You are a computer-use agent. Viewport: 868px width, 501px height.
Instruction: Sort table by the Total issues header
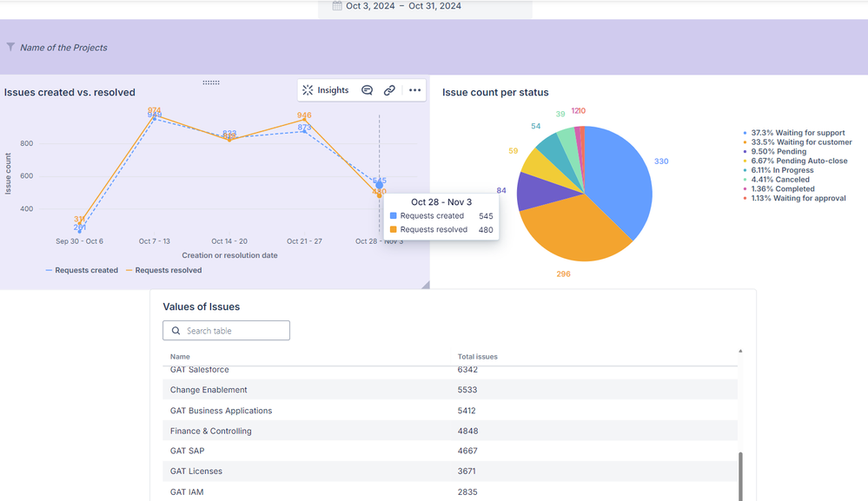(478, 357)
